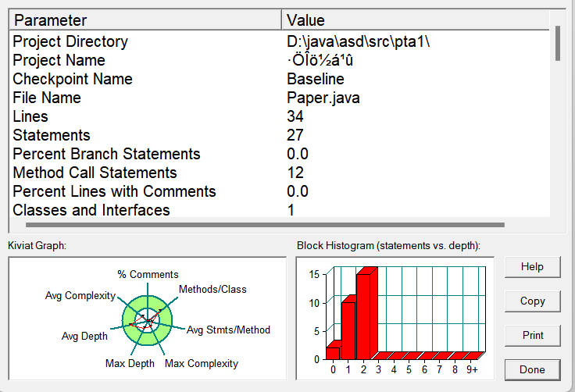Select the Statements parameter row

tap(52, 135)
